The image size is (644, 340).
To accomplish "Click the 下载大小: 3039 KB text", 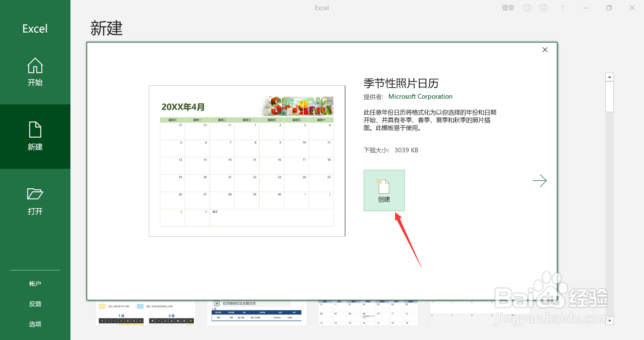I will pyautogui.click(x=391, y=150).
